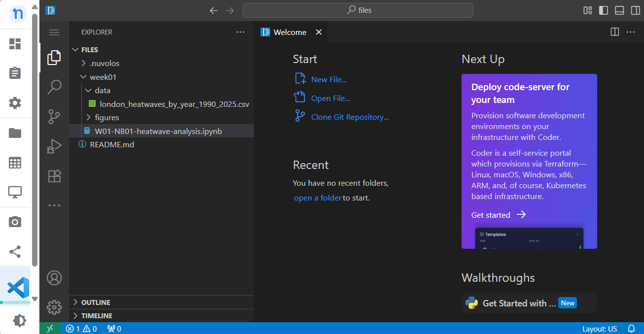Open the Run and Debug view

[54, 146]
